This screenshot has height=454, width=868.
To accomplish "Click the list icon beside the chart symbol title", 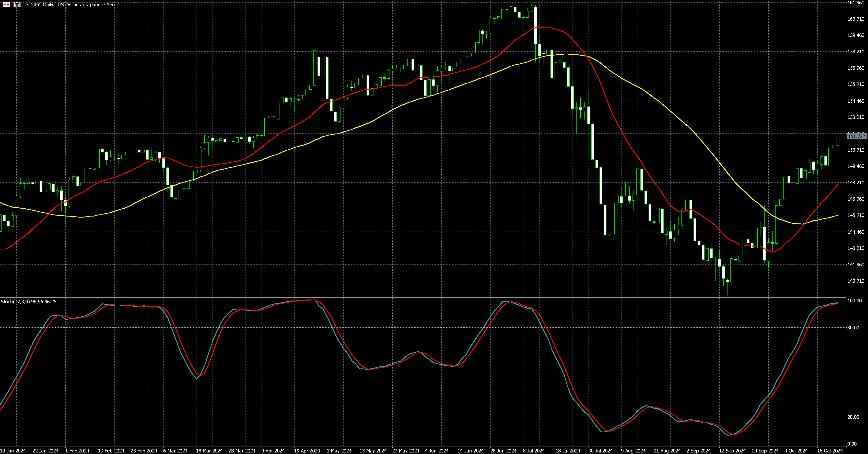I will tap(6, 5).
